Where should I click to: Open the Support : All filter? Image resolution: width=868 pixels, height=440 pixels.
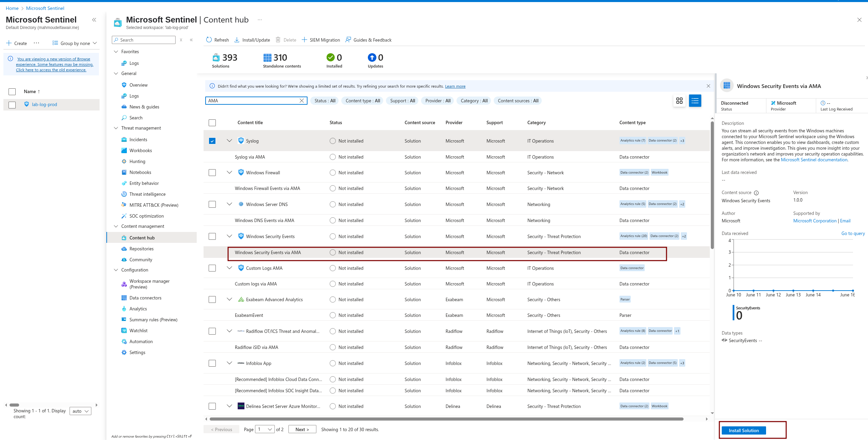(x=403, y=101)
